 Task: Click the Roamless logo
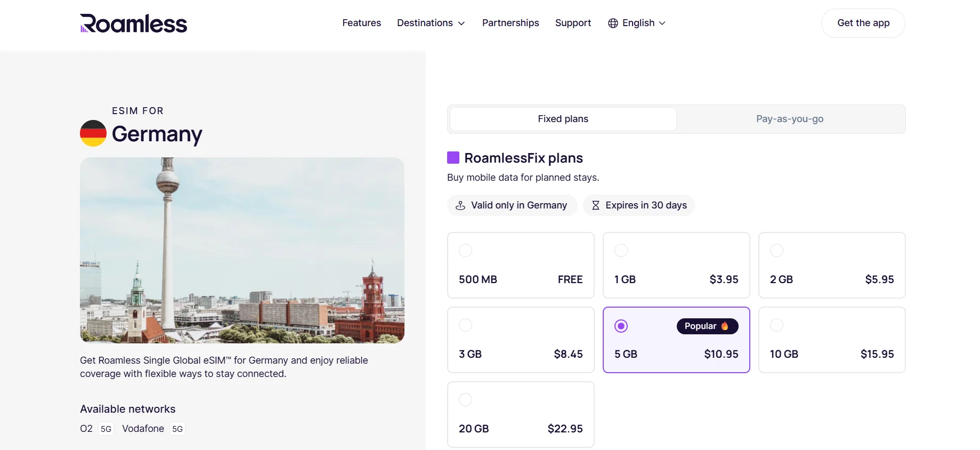point(133,23)
